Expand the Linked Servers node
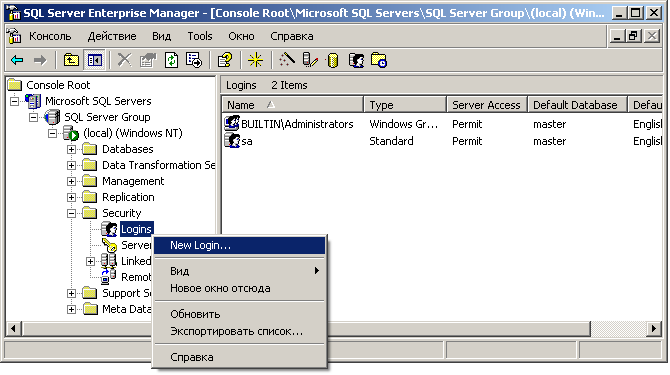Image resolution: width=670 pixels, height=375 pixels. coord(90,261)
